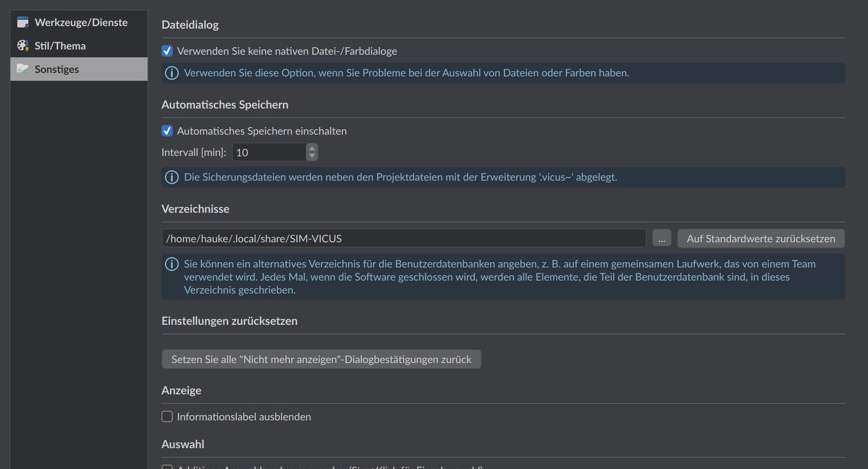
Task: Click the 'Anzeige' section heading
Action: pyautogui.click(x=181, y=390)
